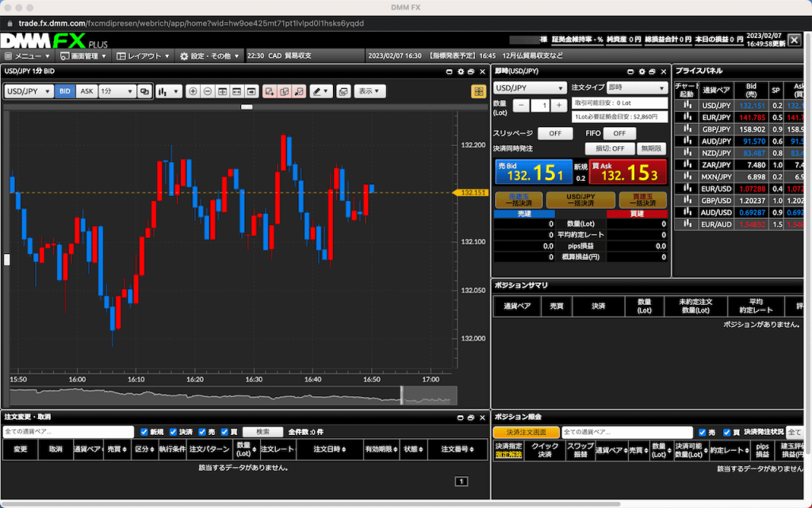The image size is (812, 508).
Task: Launch chart for EUR/USD in price panel
Action: (x=688, y=188)
